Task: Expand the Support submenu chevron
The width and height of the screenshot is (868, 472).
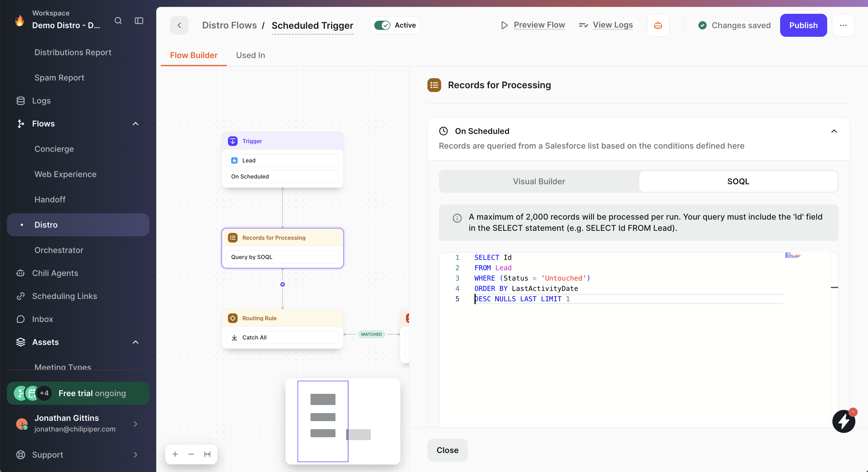Action: (136, 455)
